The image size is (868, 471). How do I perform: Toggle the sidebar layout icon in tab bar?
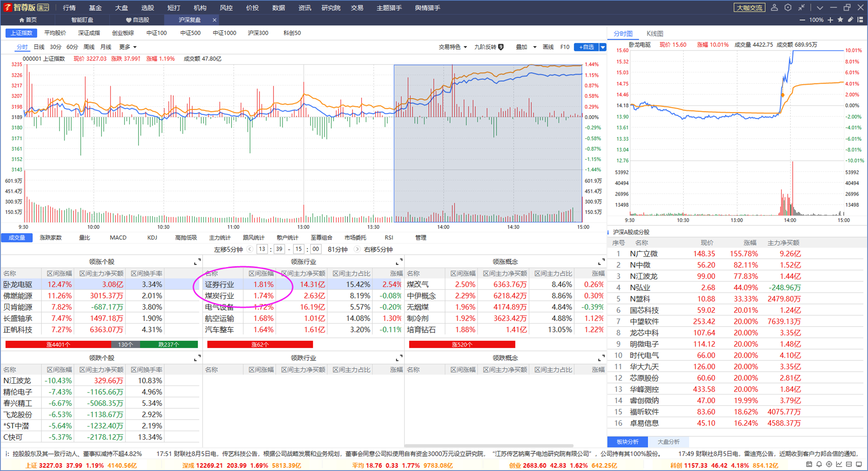pyautogui.click(x=860, y=20)
